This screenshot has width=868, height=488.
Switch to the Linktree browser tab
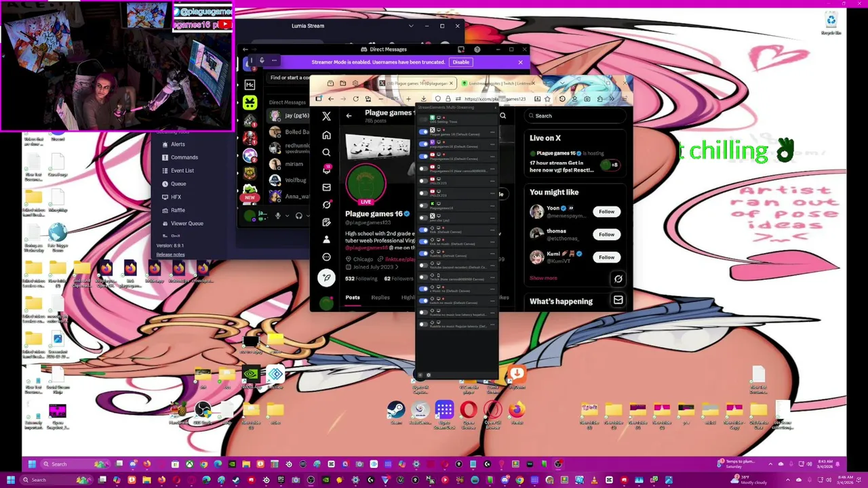[x=497, y=83]
